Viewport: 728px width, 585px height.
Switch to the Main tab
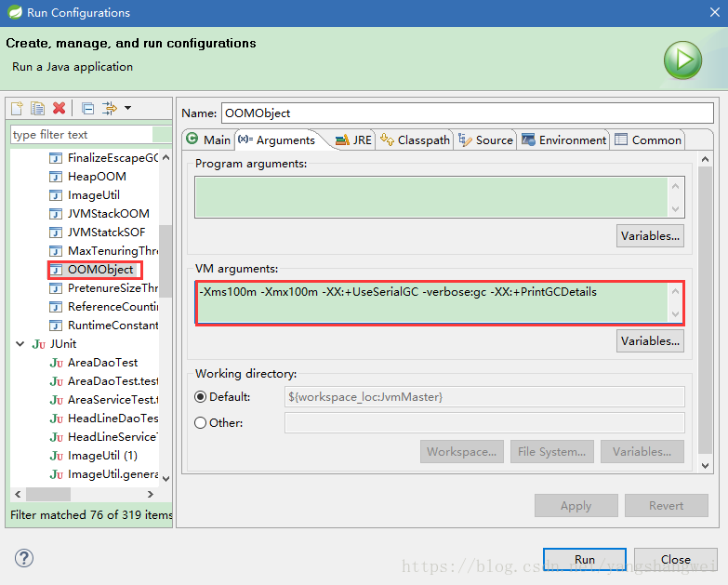(208, 140)
